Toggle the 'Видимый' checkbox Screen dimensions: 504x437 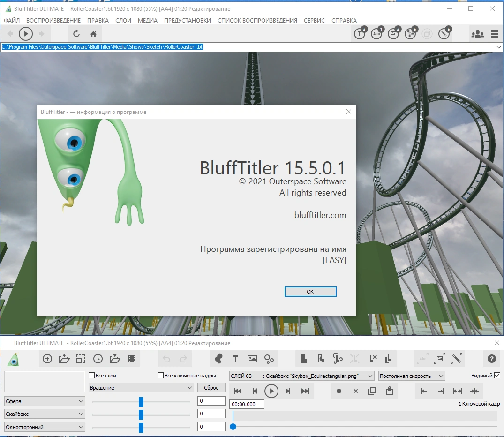pos(497,375)
